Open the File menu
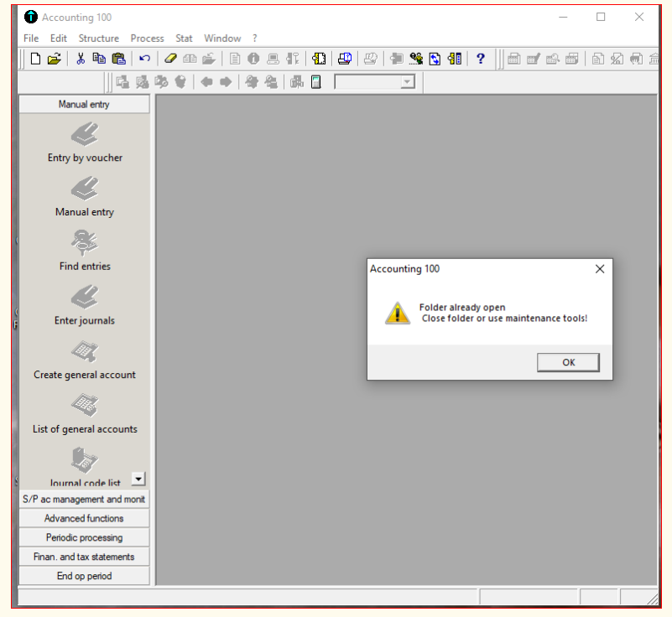The width and height of the screenshot is (672, 617). tap(31, 39)
